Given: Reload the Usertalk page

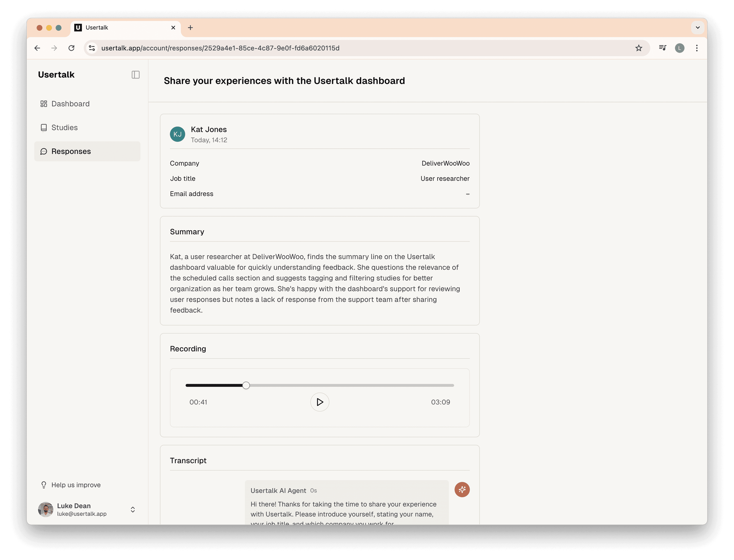Looking at the screenshot, I should [x=71, y=48].
